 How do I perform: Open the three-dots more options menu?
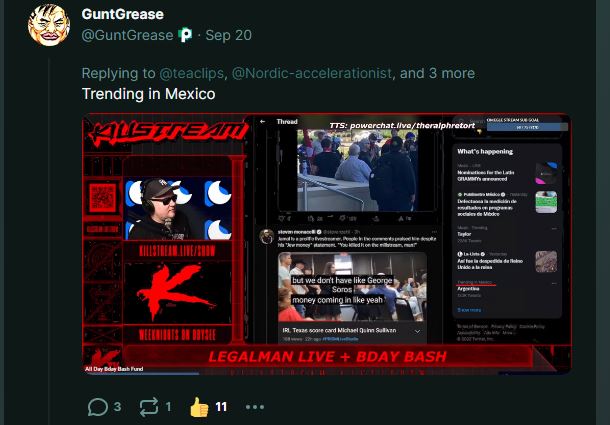coord(255,407)
